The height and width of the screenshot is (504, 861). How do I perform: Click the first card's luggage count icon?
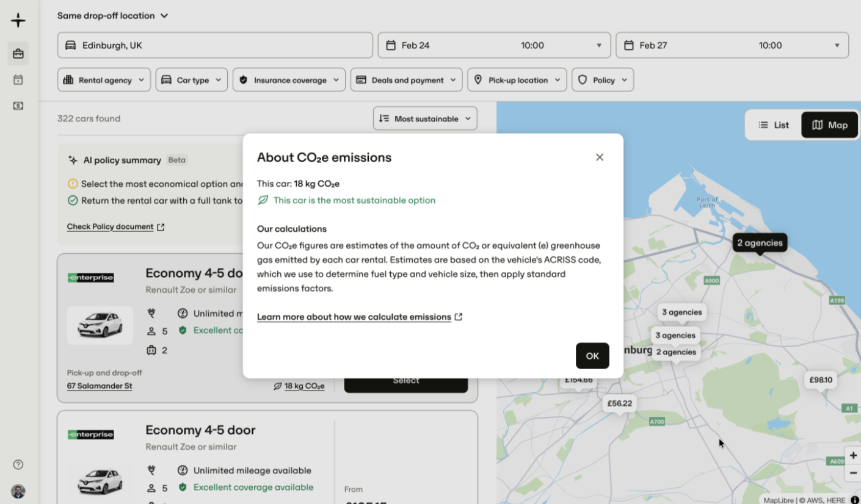tap(151, 350)
